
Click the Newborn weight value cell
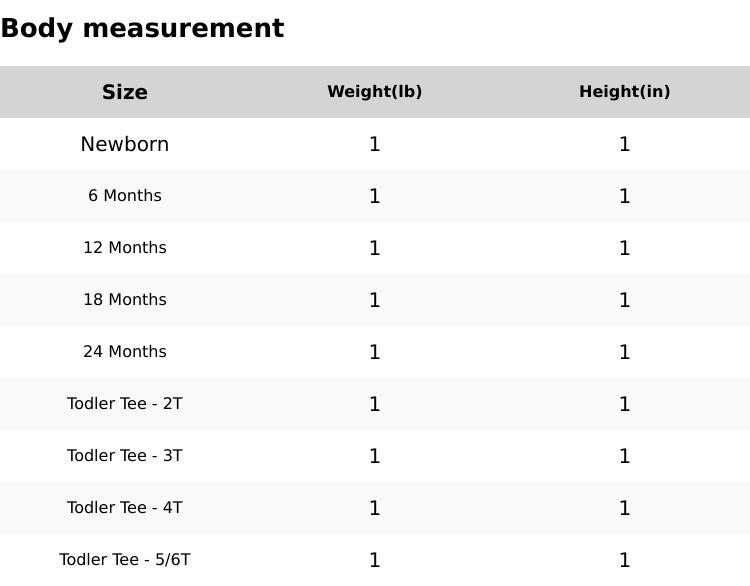coord(375,144)
